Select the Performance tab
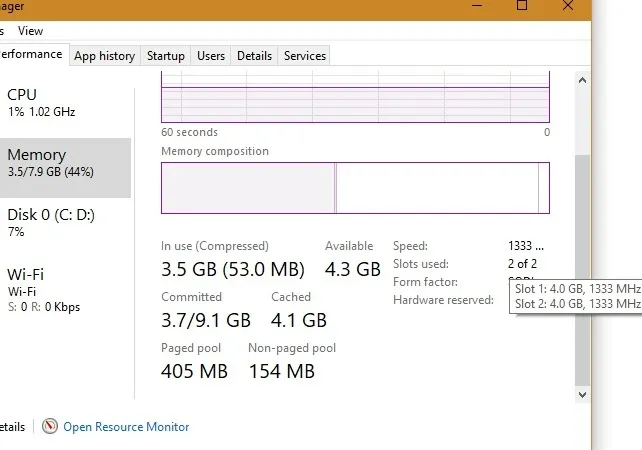Viewport: 642px width, 450px height. [x=33, y=54]
